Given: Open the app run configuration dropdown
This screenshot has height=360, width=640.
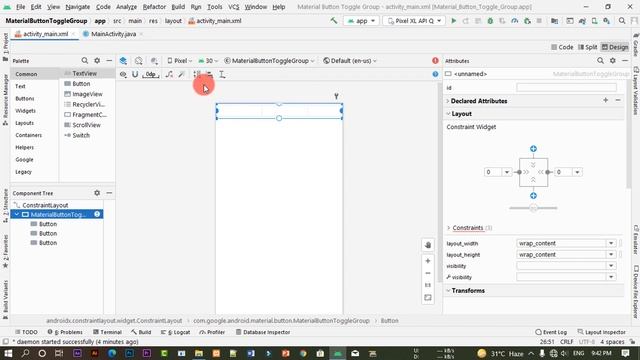Looking at the screenshot, I should 361,21.
